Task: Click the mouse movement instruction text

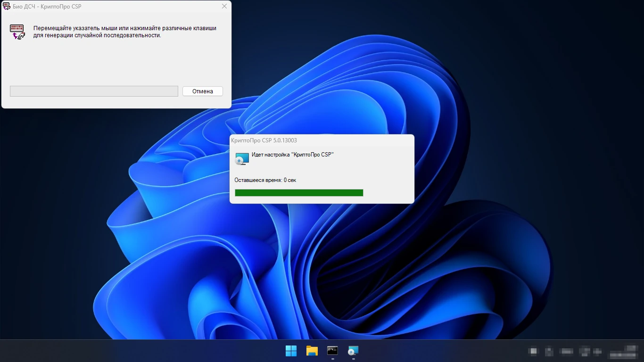Action: (125, 32)
